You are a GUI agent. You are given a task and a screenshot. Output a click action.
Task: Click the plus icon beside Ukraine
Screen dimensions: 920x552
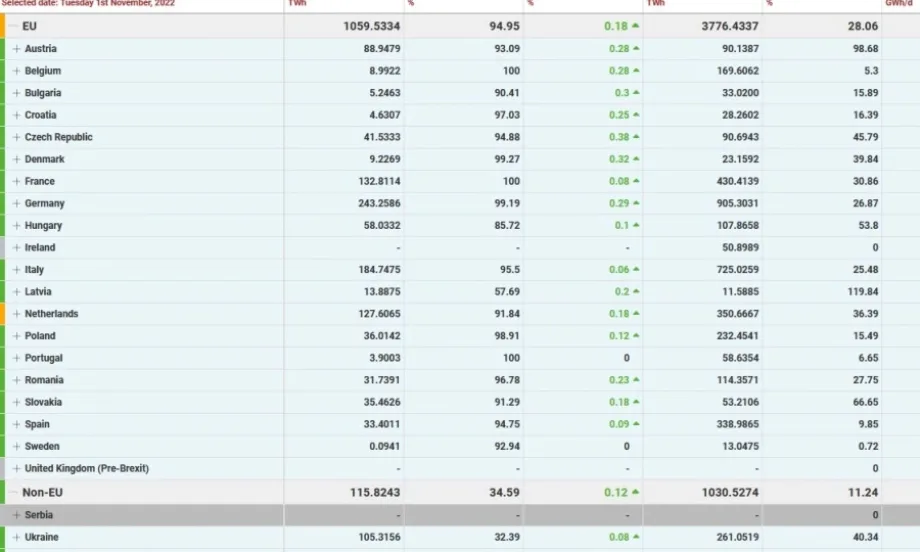(16, 537)
